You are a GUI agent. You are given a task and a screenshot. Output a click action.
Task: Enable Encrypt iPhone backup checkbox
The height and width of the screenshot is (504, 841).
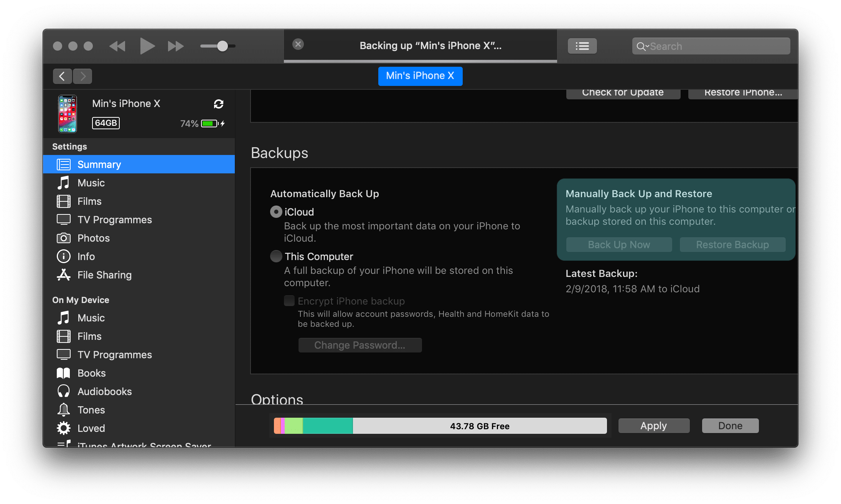point(289,301)
